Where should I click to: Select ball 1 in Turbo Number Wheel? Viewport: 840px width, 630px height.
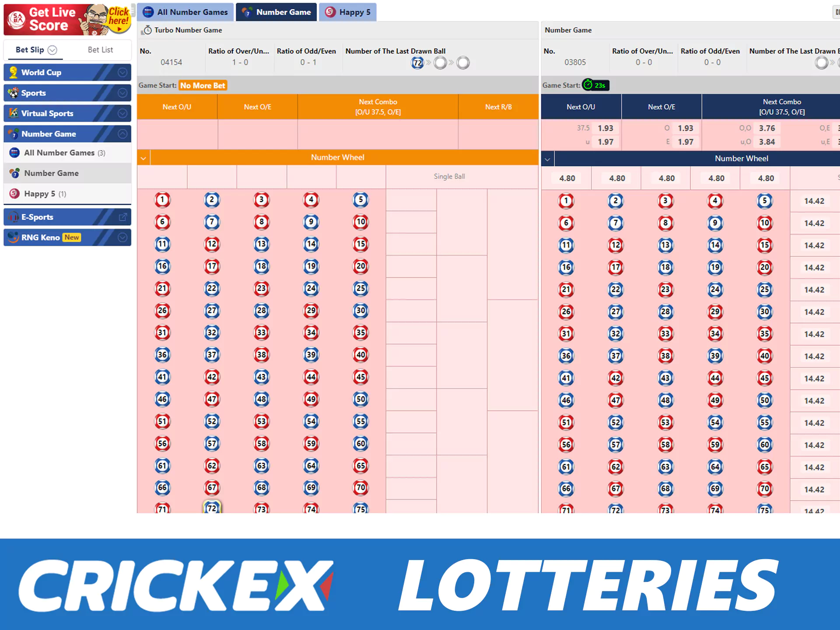click(162, 200)
